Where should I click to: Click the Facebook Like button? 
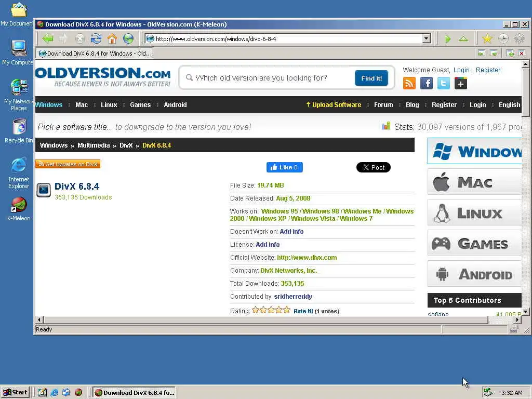click(x=284, y=167)
